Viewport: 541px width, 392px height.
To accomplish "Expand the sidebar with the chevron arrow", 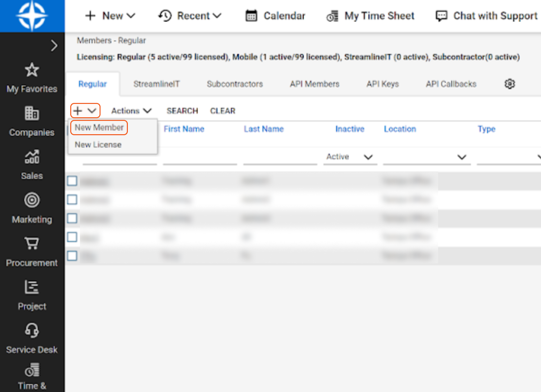I will tap(54, 46).
